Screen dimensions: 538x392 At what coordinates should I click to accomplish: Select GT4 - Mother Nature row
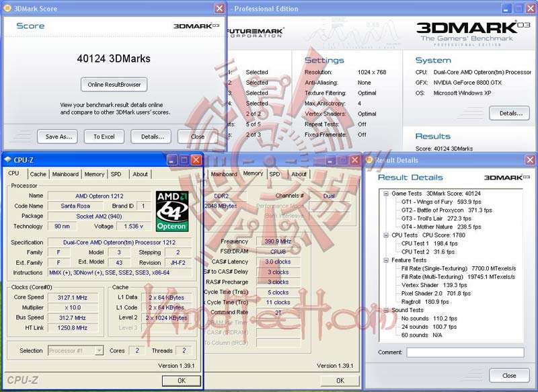(x=441, y=227)
